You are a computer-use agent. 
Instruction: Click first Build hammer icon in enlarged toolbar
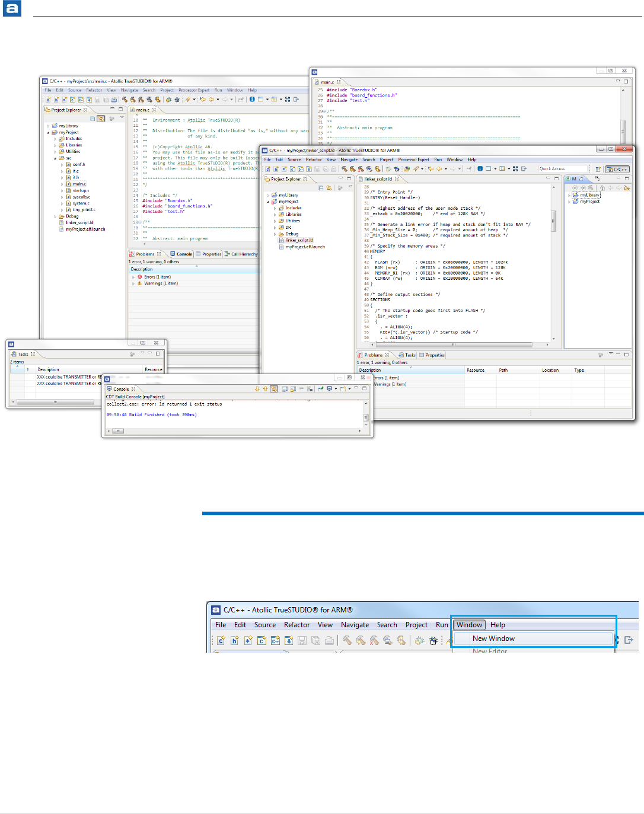point(347,640)
